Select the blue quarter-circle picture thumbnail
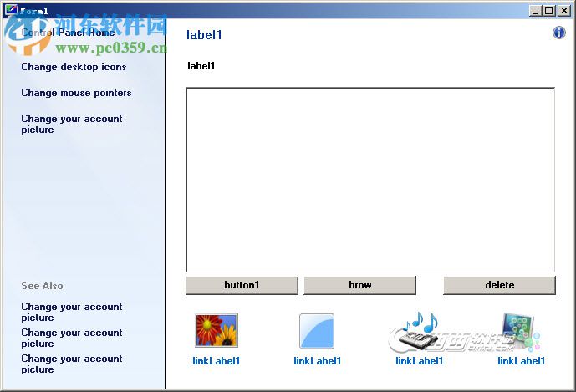 point(317,331)
